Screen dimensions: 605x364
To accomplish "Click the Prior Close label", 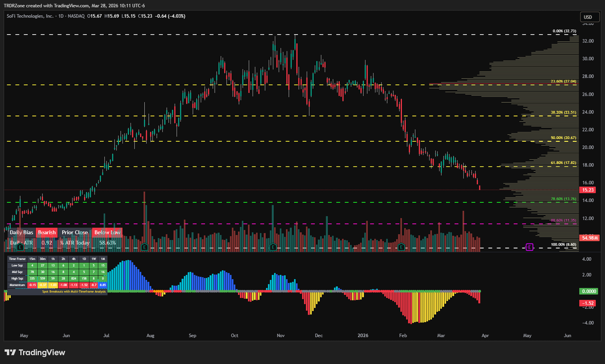I will click(x=75, y=232).
